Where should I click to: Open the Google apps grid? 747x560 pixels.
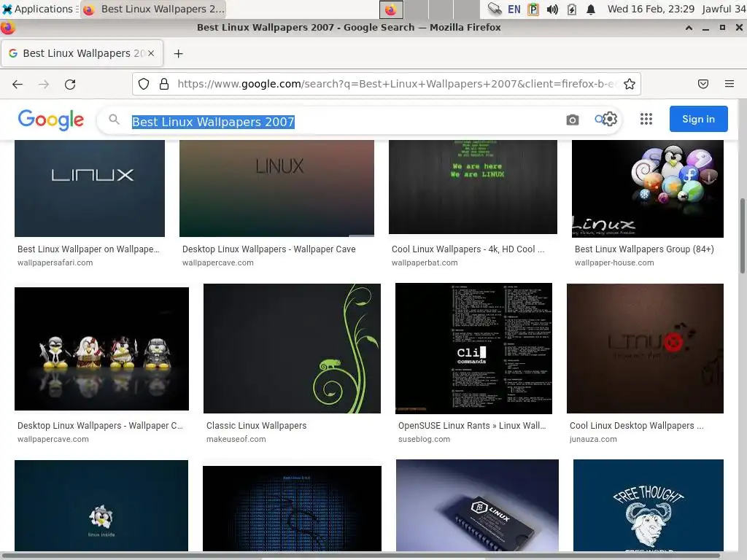pos(646,119)
